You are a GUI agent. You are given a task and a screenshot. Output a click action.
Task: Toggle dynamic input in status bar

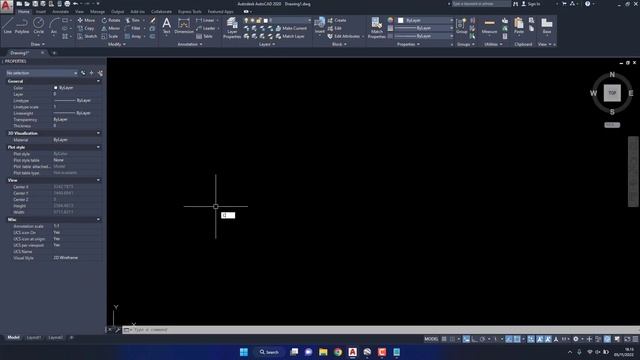tap(466, 339)
